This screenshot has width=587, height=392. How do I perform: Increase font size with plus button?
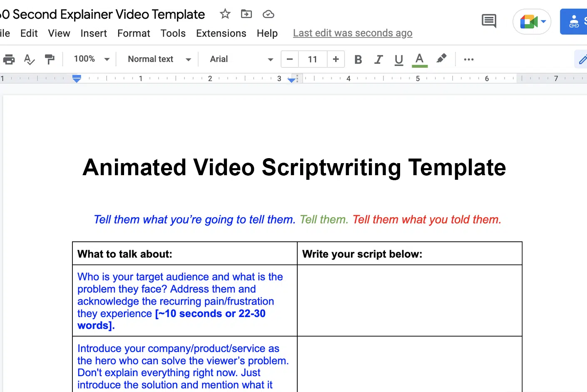pos(336,59)
